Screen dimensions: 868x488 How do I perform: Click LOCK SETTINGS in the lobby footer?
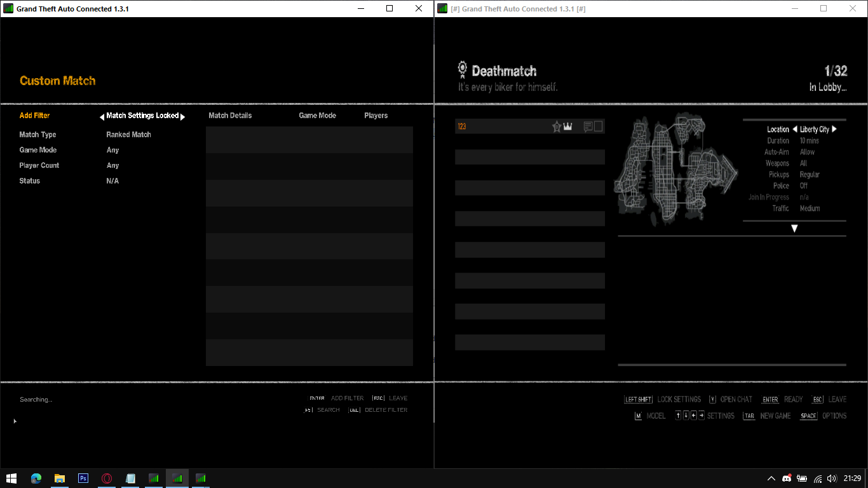pos(679,399)
